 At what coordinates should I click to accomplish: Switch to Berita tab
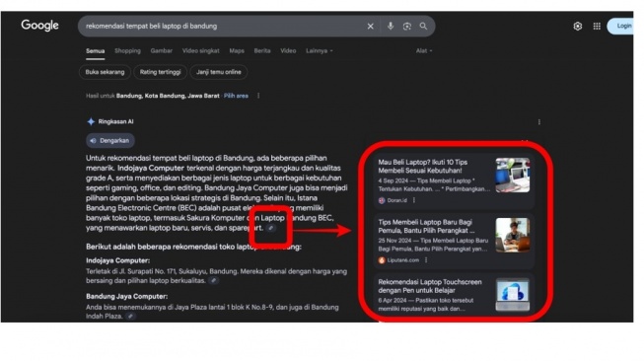coord(262,51)
